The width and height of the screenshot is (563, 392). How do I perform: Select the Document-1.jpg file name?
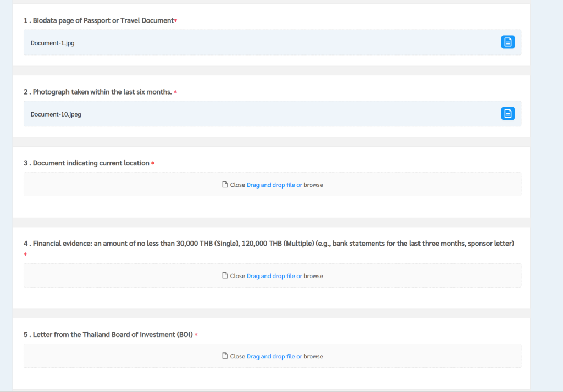(52, 43)
